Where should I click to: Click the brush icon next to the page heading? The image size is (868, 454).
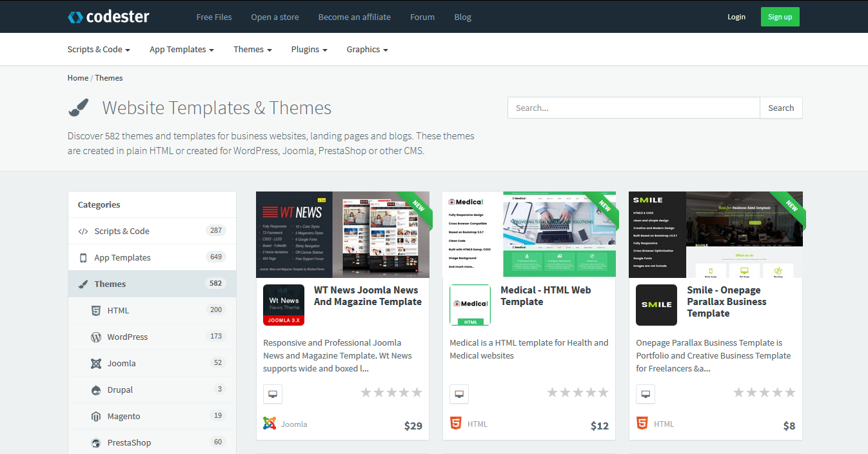(x=79, y=106)
